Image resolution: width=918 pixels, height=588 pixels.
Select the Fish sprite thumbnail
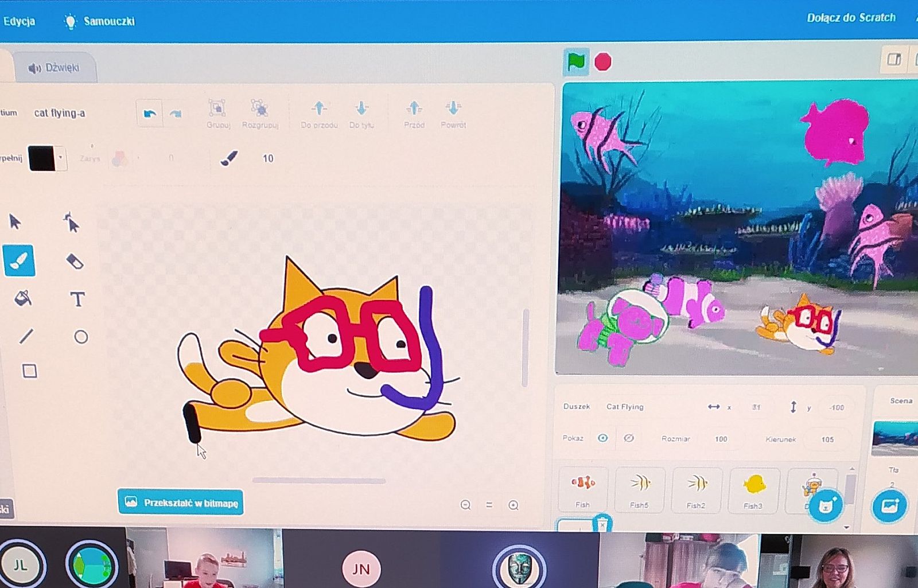(x=583, y=489)
